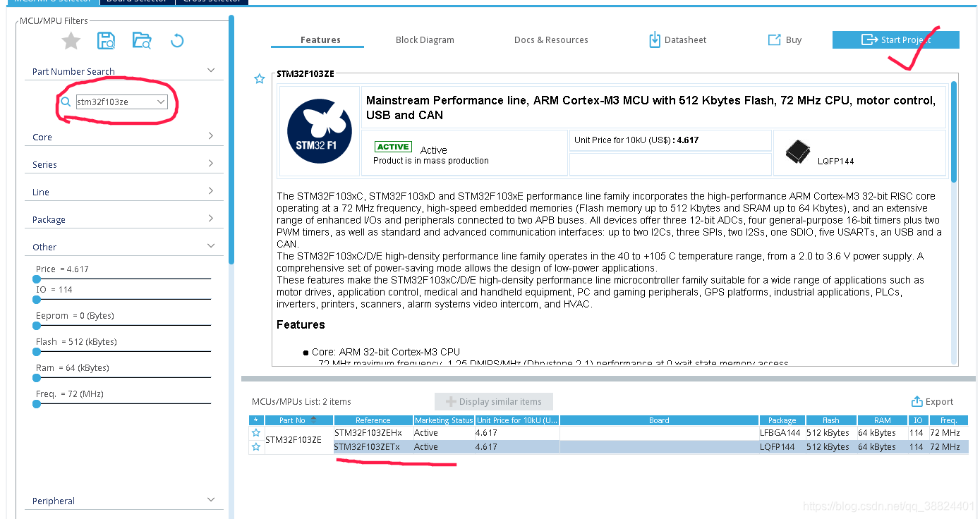Viewport: 980px width, 519px height.
Task: Open the Docs & Resources tab
Action: click(x=551, y=40)
